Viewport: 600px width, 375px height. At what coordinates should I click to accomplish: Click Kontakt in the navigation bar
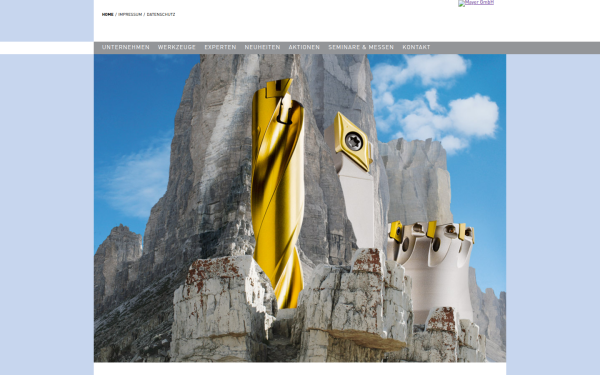point(416,47)
